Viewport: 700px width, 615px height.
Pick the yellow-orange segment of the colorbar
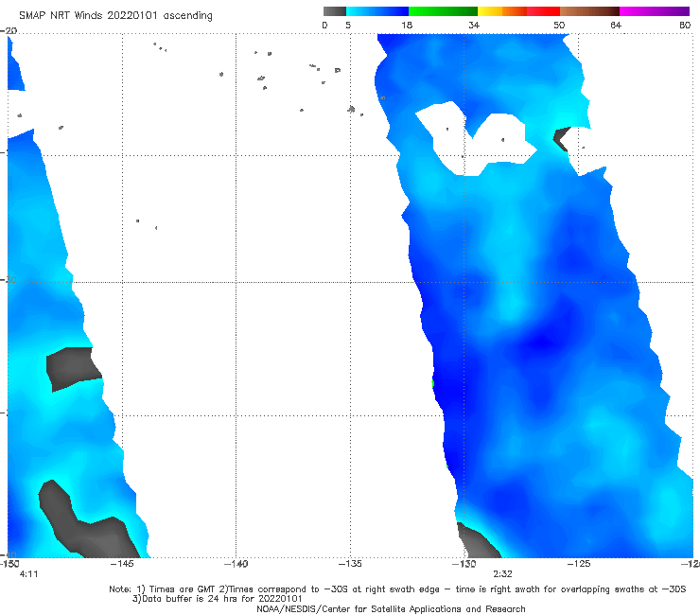coord(502,11)
